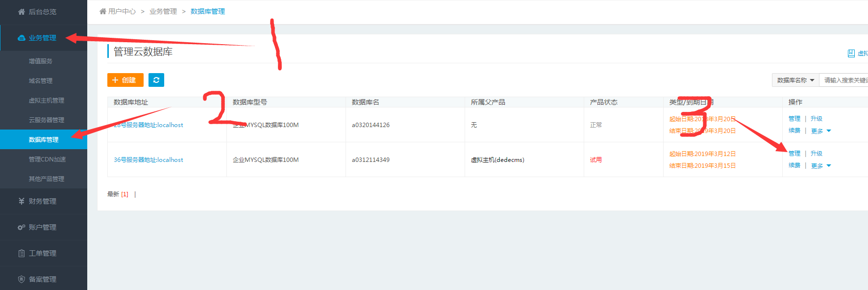This screenshot has height=290, width=868.
Task: Click database name a0312114349
Action: tap(371, 160)
